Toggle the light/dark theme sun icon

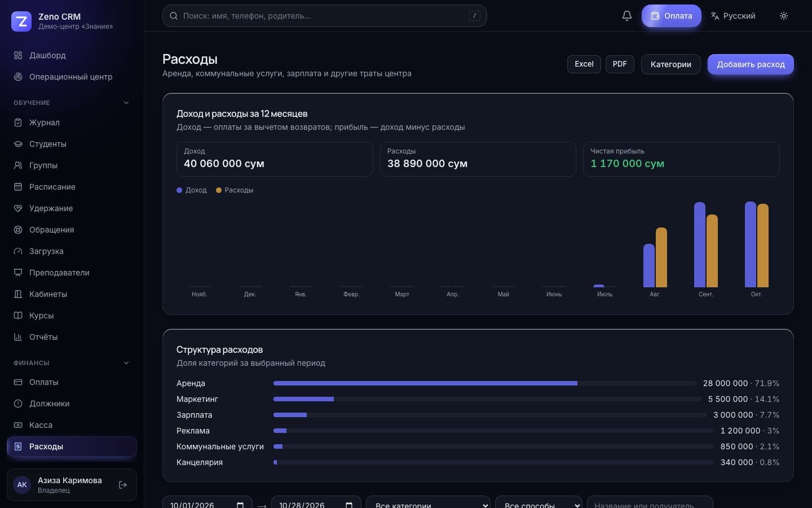(x=783, y=16)
